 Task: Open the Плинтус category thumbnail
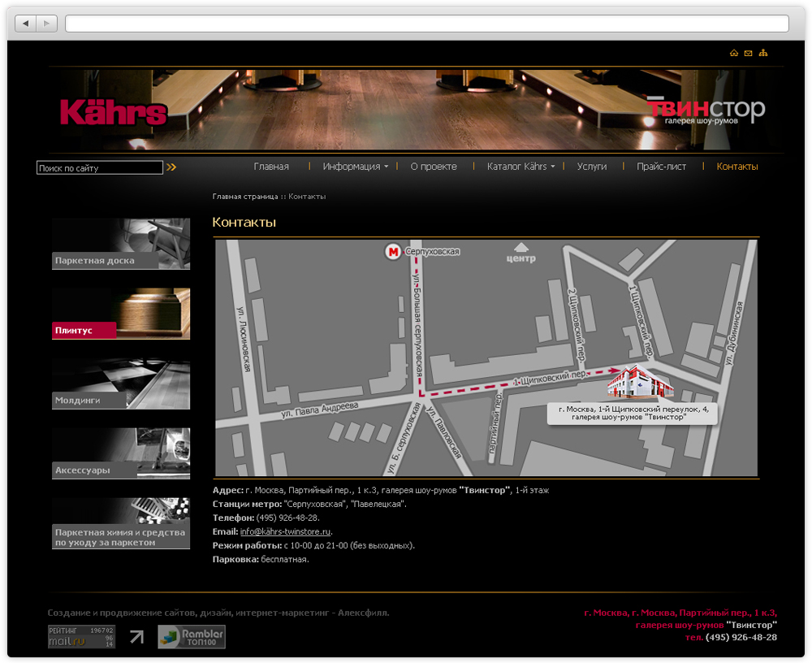pos(121,314)
